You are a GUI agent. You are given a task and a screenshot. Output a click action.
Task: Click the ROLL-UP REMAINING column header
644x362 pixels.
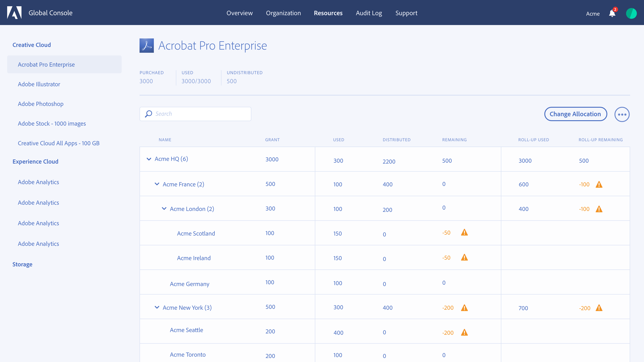tap(601, 140)
